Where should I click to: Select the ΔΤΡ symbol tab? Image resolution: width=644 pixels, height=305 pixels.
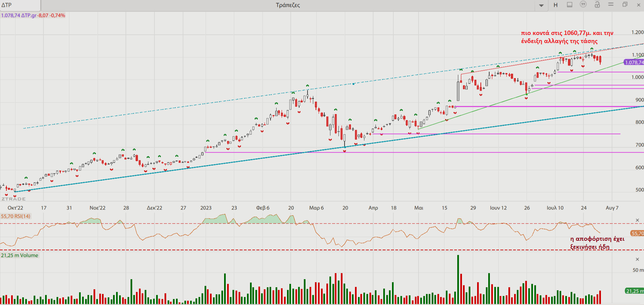(20, 5)
